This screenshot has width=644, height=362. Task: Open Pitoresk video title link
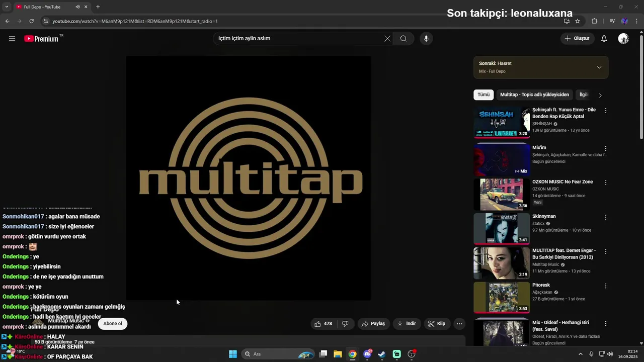541,286
